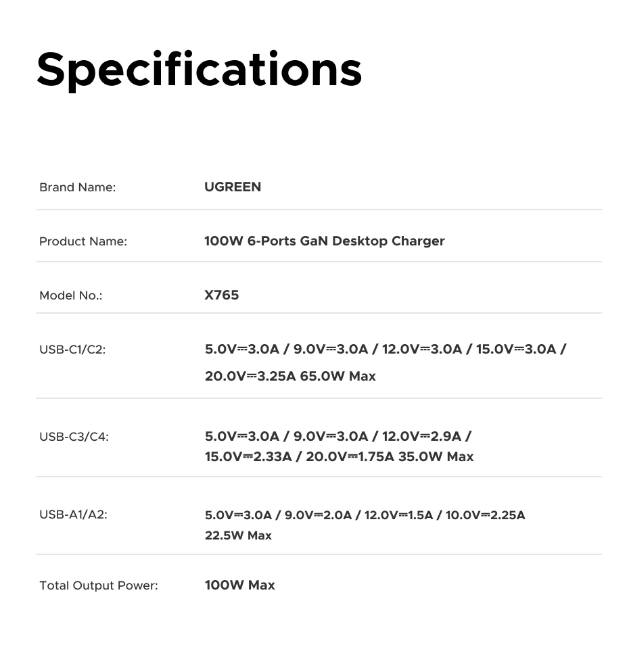Click the 15.0V 3.0A value for USB-C1/C2
Viewport: 629px width, 672px height.
pos(515,350)
